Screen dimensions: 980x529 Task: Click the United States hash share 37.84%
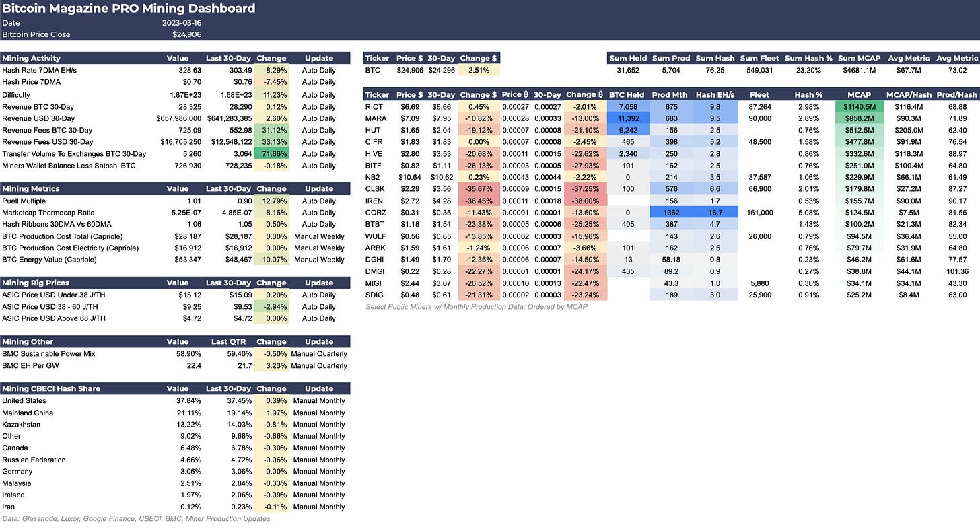pyautogui.click(x=188, y=400)
